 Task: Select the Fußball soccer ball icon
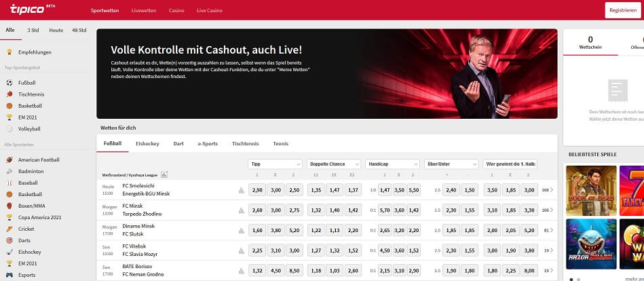click(10, 83)
